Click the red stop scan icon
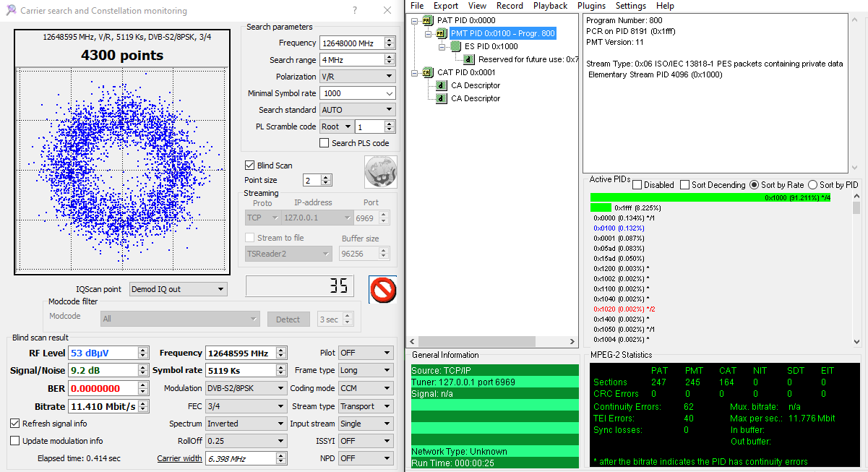 pyautogui.click(x=383, y=290)
